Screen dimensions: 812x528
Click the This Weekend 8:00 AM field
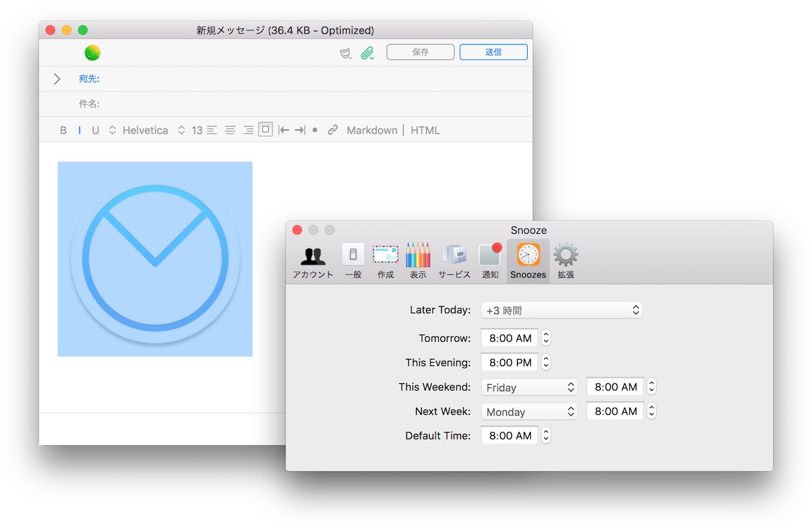[x=615, y=387]
